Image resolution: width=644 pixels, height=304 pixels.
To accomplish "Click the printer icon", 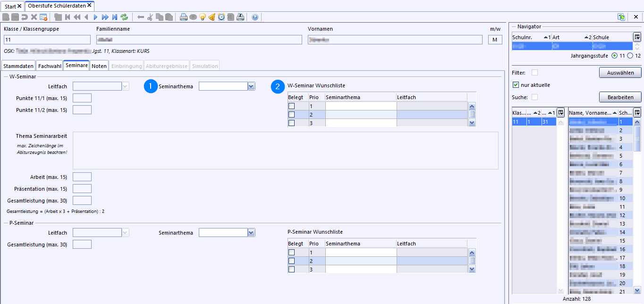I will (183, 17).
